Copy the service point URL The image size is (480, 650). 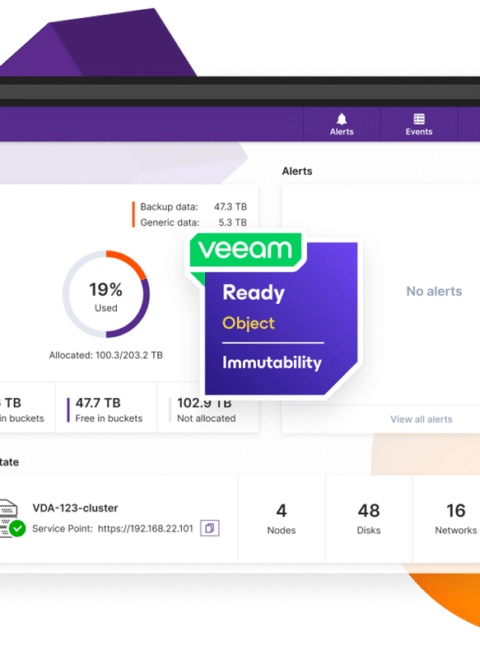coord(210,528)
